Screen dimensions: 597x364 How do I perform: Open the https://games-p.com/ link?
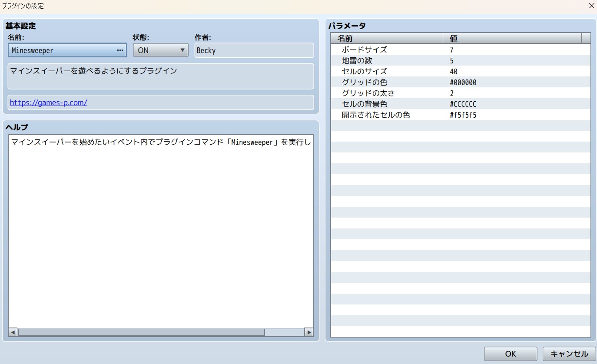click(x=49, y=103)
